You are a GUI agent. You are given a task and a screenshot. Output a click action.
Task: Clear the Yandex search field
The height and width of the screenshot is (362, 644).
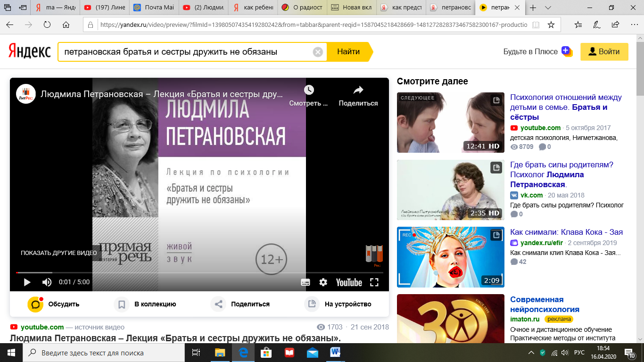tap(318, 52)
